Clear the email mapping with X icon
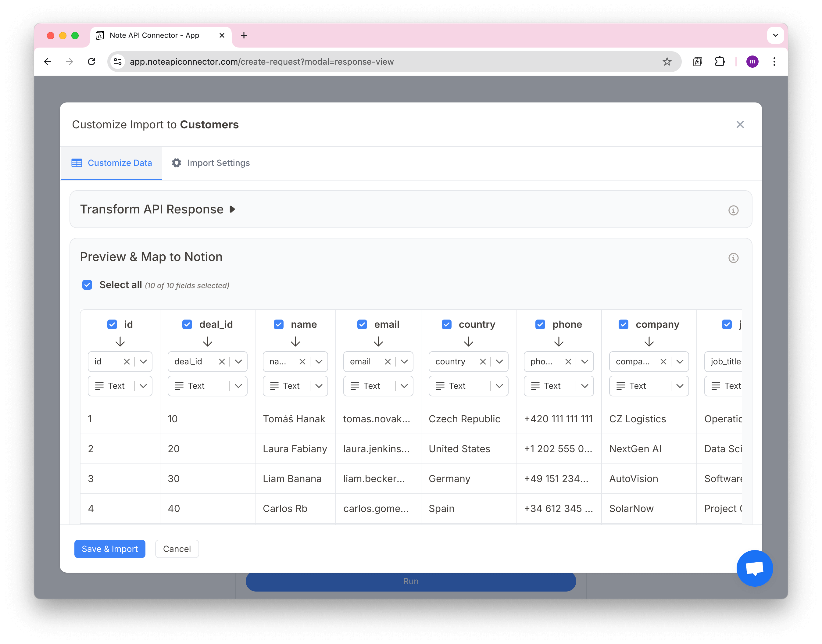Viewport: 822px width, 644px height. coord(388,362)
